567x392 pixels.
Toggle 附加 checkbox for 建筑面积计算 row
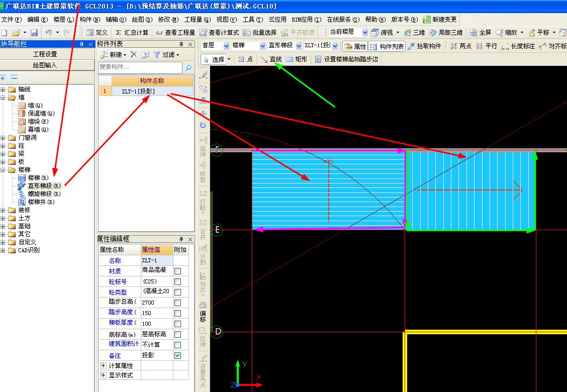[x=177, y=345]
